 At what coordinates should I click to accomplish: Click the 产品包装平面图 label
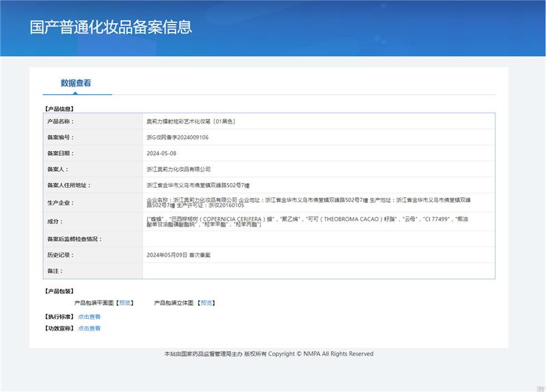tap(94, 303)
